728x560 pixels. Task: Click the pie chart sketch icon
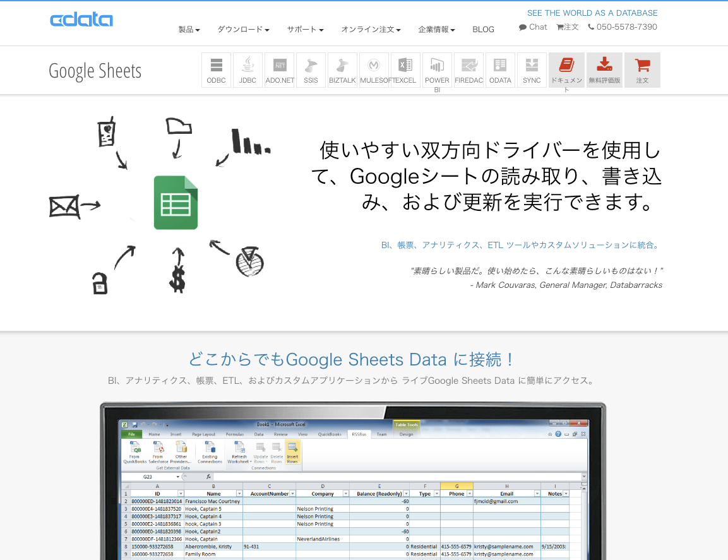click(x=250, y=261)
